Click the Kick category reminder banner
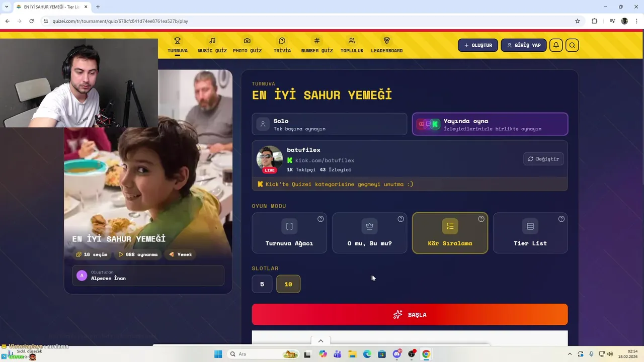The height and width of the screenshot is (362, 644). click(x=410, y=184)
